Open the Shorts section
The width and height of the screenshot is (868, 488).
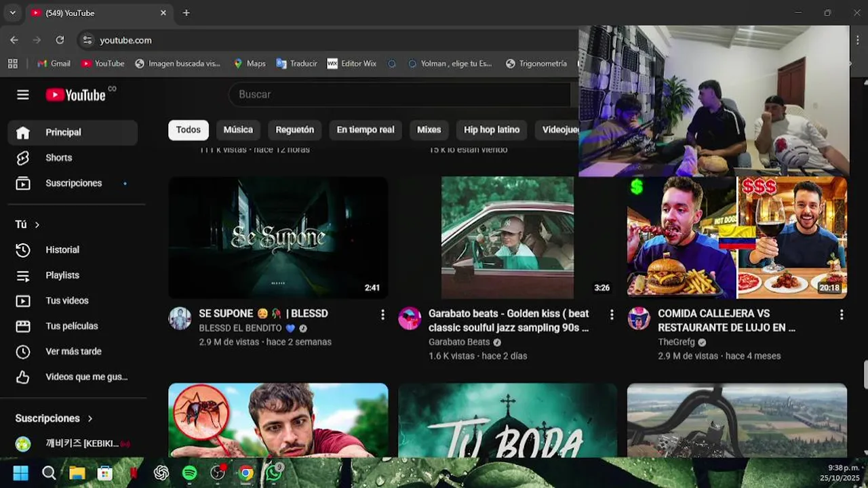[x=73, y=157]
